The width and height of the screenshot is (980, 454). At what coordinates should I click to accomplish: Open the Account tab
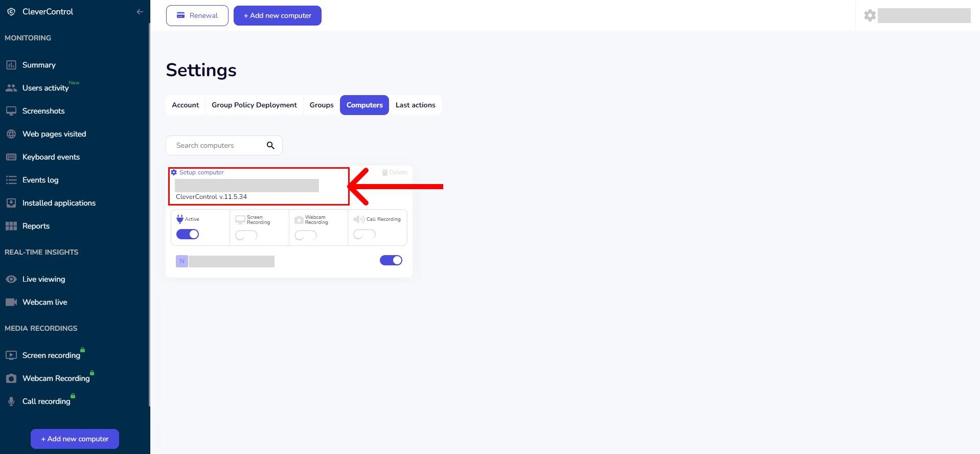tap(186, 105)
